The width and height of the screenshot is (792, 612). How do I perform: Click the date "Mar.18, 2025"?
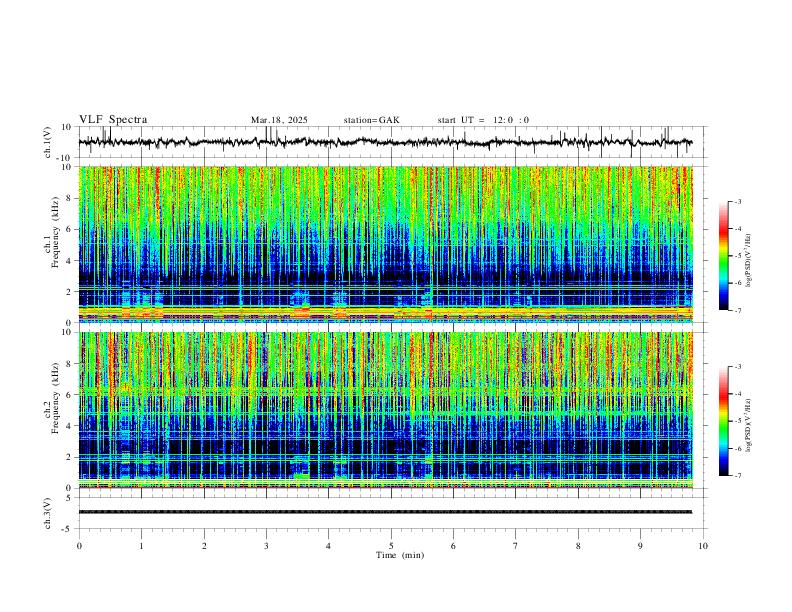[x=279, y=120]
